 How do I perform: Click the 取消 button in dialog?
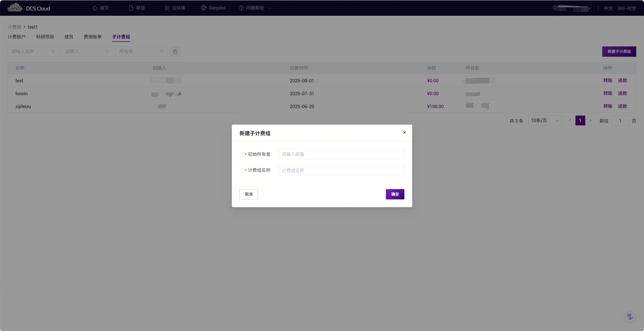point(249,194)
